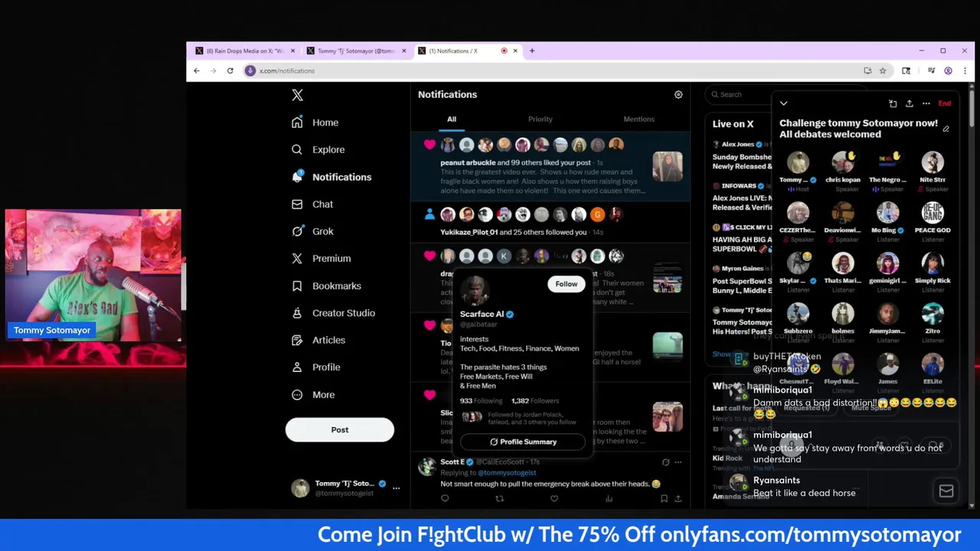Open the messages envelope icon
The height and width of the screenshot is (551, 980).
946,491
